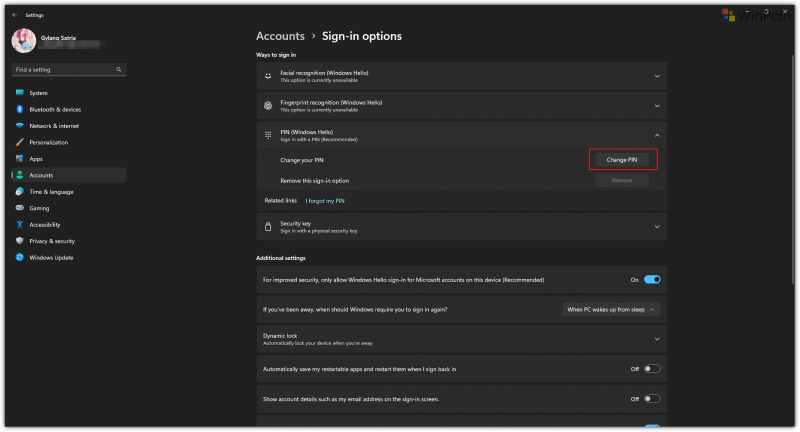This screenshot has height=432, width=800.
Task: Click the Bluetooth & devices icon
Action: pos(19,109)
